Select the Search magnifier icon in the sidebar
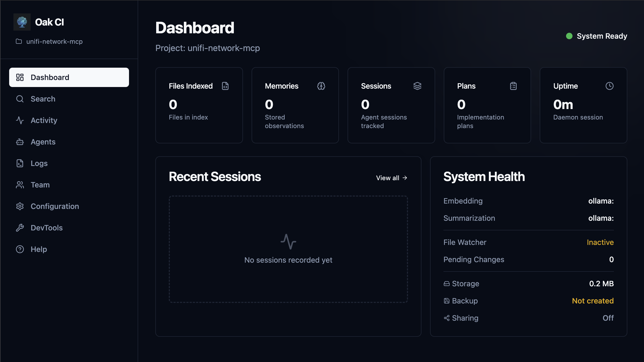 click(20, 99)
